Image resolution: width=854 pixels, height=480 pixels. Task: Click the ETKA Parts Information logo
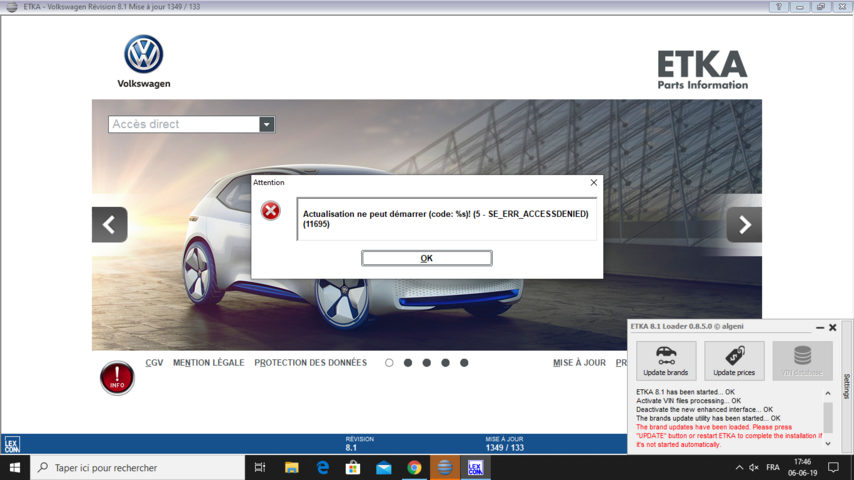point(703,70)
